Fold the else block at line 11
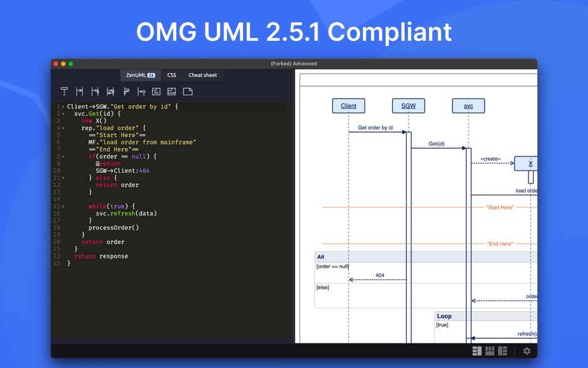 click(x=63, y=178)
